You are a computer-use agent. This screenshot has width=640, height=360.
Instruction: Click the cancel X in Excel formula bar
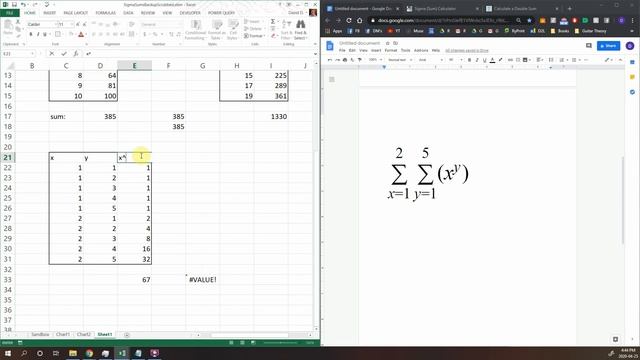[51, 53]
